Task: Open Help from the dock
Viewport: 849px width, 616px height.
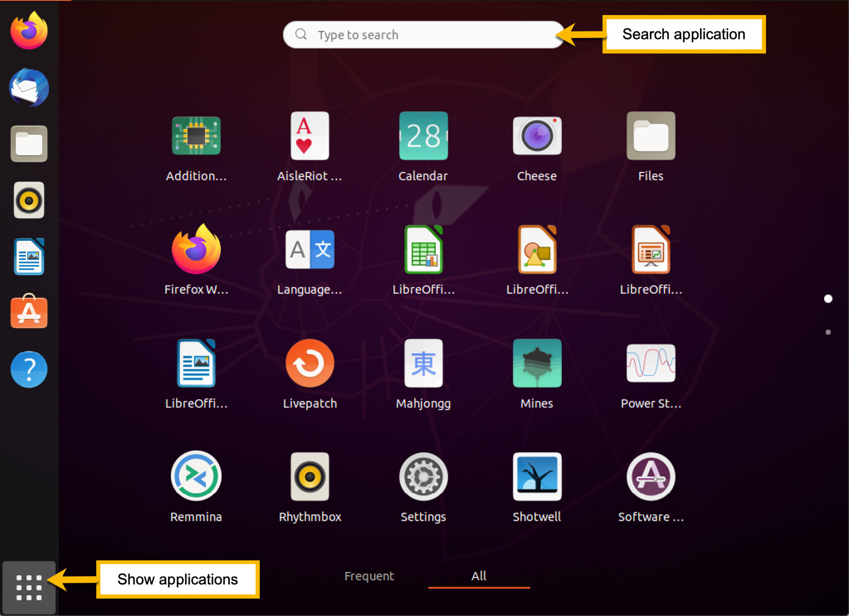Action: point(29,369)
